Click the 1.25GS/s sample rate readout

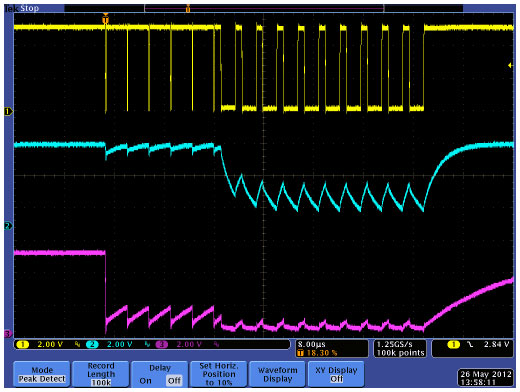tap(395, 344)
